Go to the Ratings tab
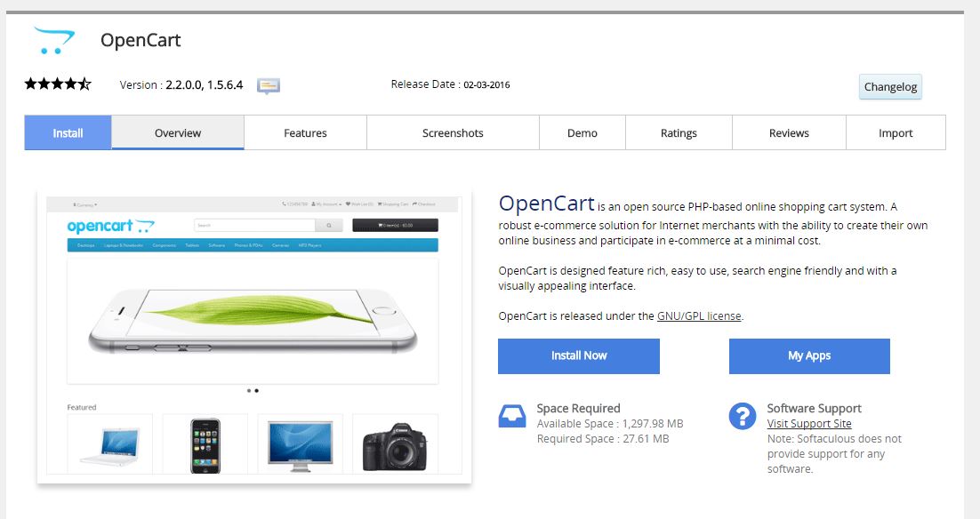 tap(679, 132)
